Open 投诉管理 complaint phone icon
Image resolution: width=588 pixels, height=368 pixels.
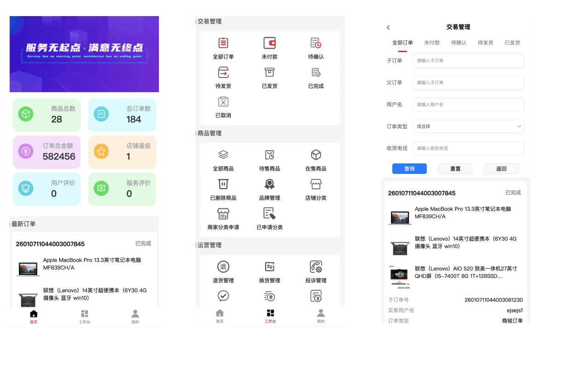(x=316, y=267)
